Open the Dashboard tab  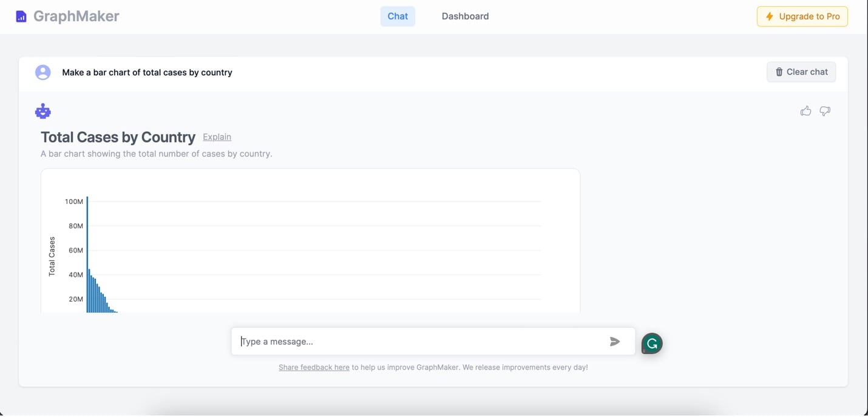coord(465,16)
